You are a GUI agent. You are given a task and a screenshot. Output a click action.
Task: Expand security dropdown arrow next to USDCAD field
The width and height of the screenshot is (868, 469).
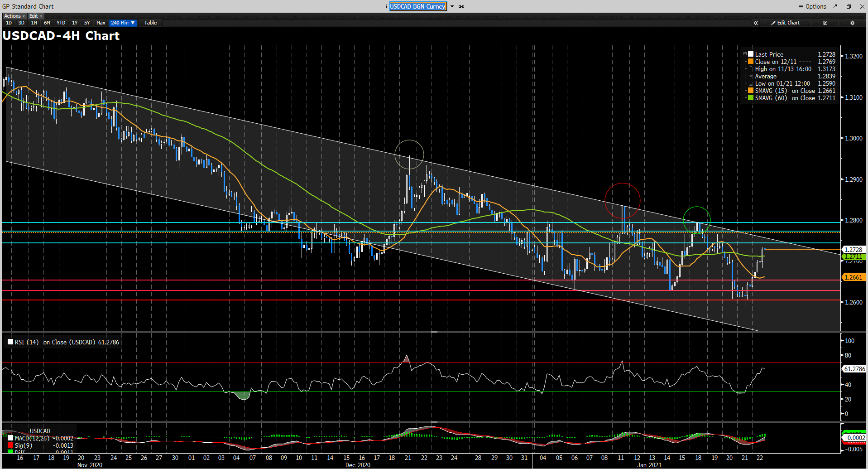pyautogui.click(x=452, y=6)
